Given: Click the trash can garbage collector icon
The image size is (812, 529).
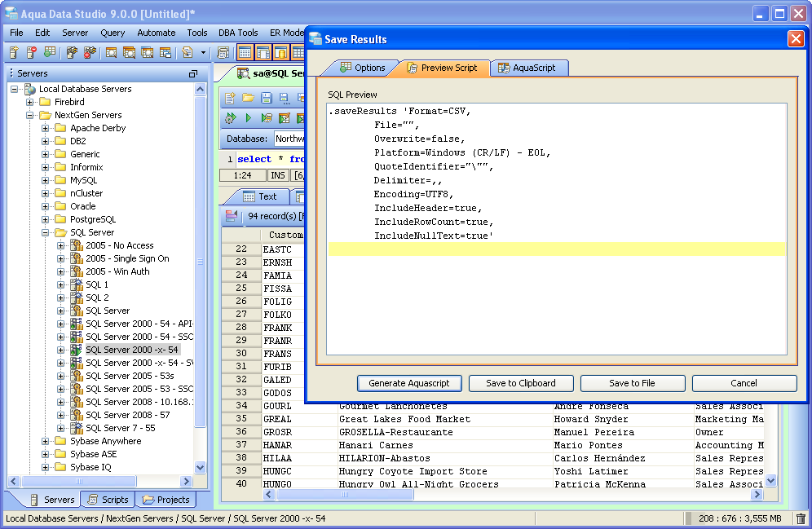Looking at the screenshot, I should (801, 518).
